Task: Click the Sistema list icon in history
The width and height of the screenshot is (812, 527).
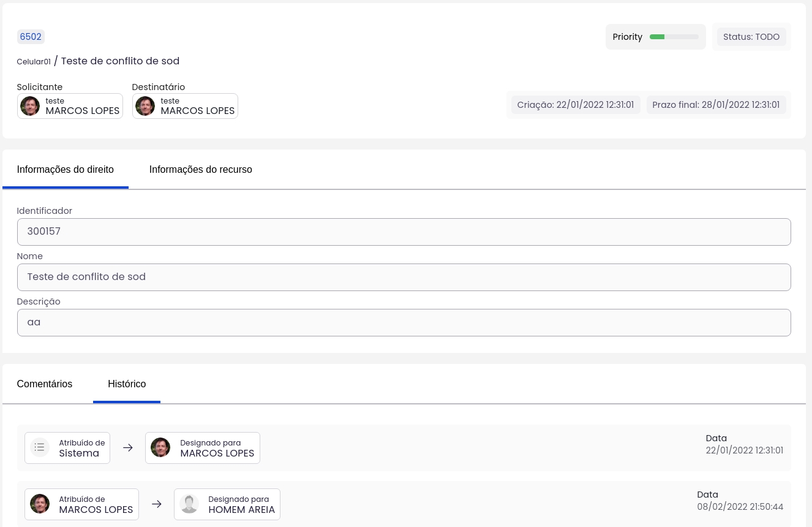Action: coord(40,447)
